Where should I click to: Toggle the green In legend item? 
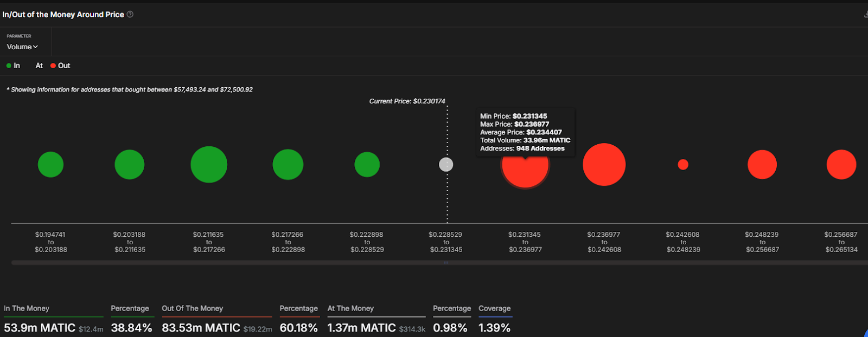point(14,66)
